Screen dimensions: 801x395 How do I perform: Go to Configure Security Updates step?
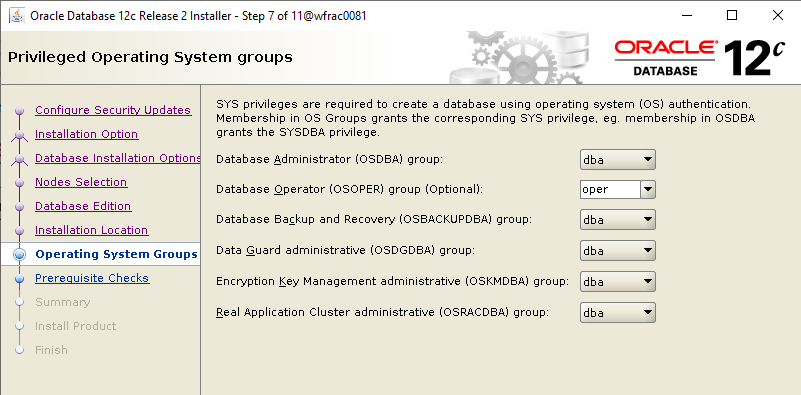click(x=113, y=110)
